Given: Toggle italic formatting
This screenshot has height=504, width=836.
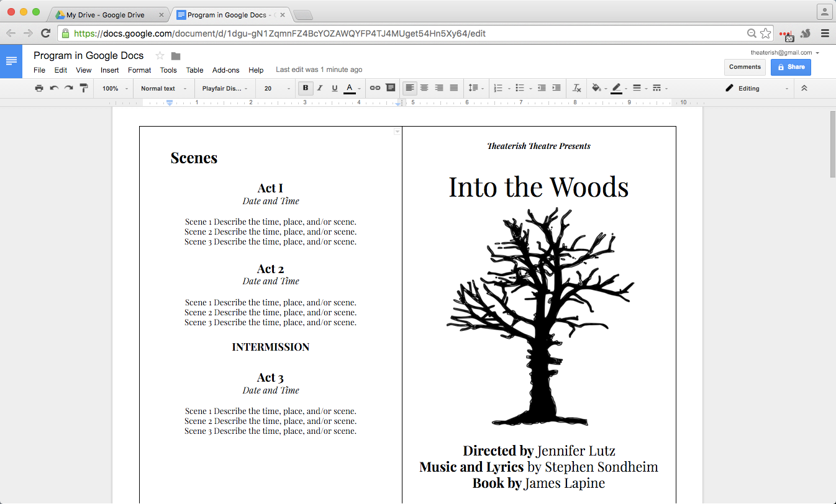Looking at the screenshot, I should pyautogui.click(x=320, y=88).
